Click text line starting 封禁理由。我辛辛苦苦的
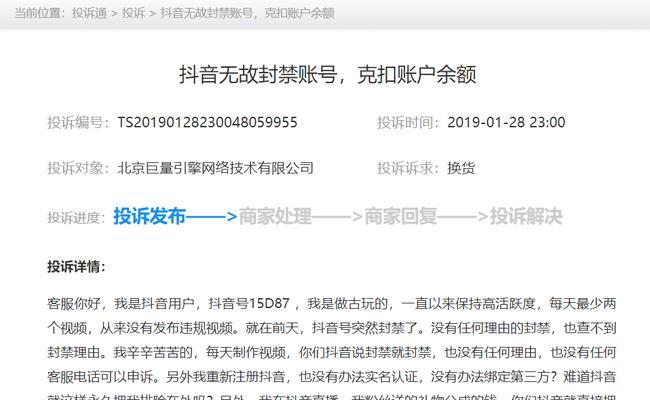The width and height of the screenshot is (650, 400). 332,352
